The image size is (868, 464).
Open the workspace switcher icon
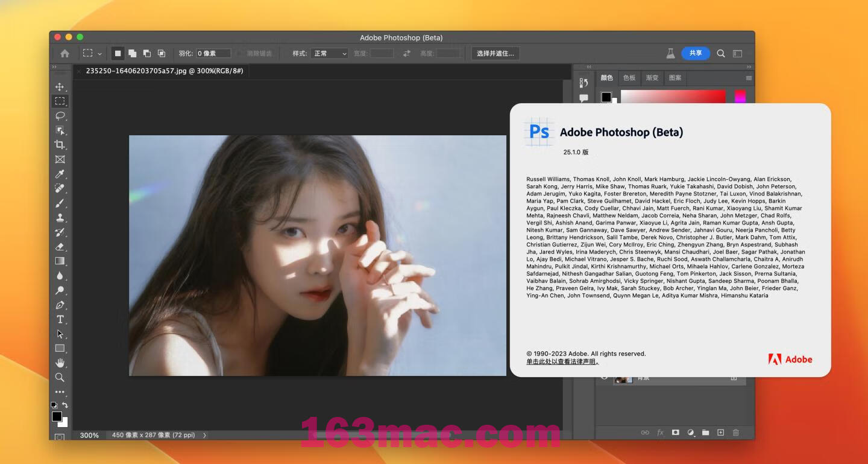pyautogui.click(x=737, y=53)
